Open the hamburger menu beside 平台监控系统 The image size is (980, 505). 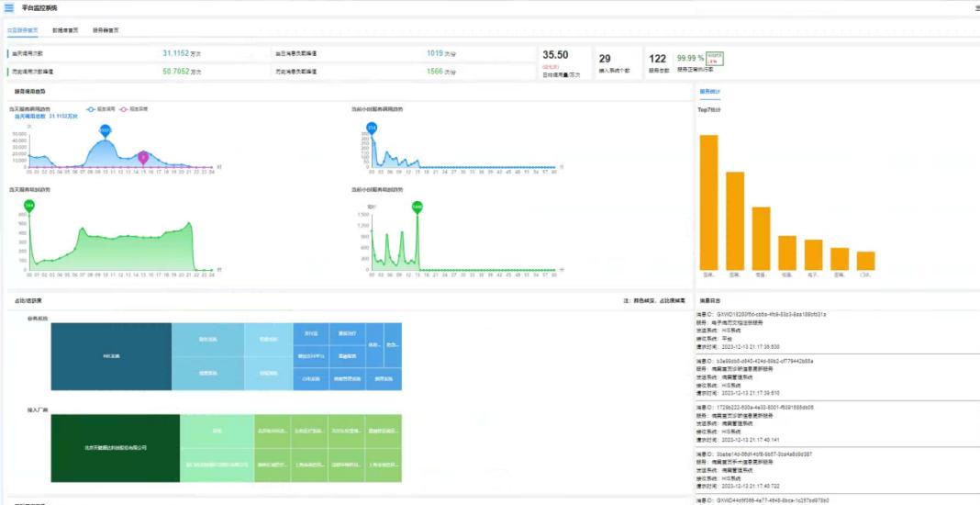click(9, 7)
